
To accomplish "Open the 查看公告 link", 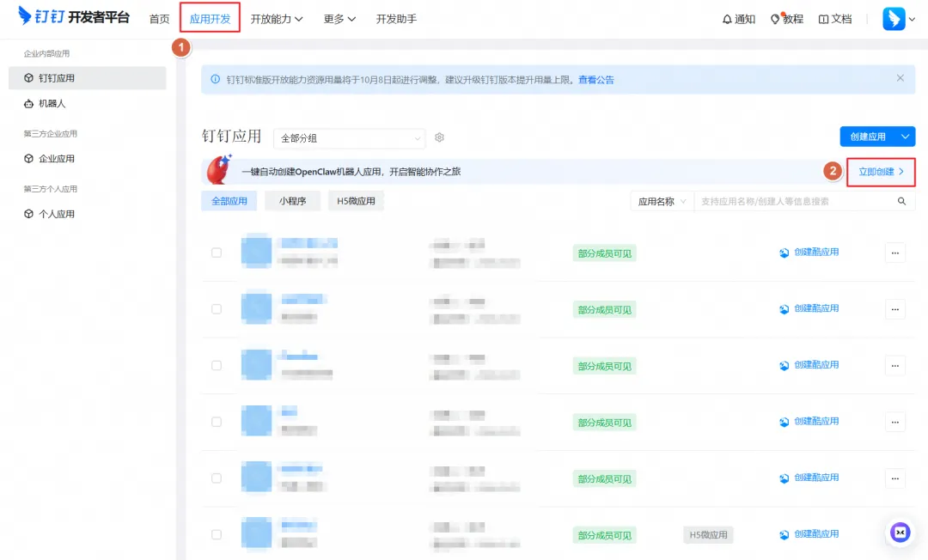I will 596,80.
